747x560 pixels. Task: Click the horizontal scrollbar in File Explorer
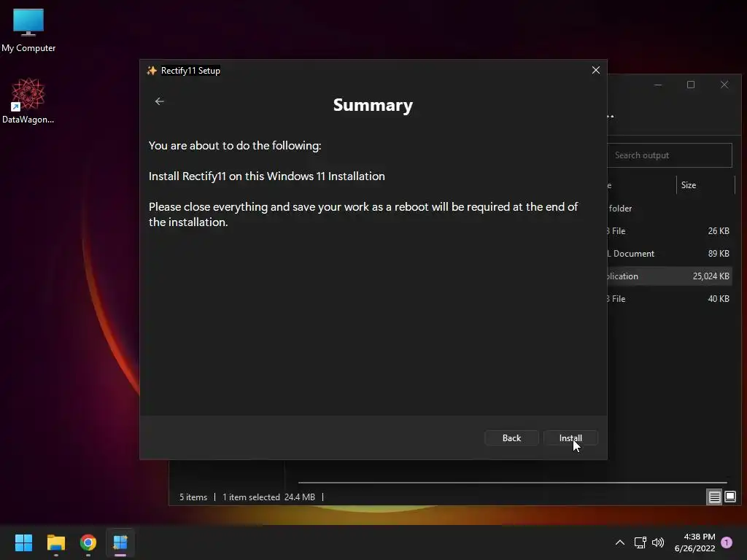(x=513, y=483)
